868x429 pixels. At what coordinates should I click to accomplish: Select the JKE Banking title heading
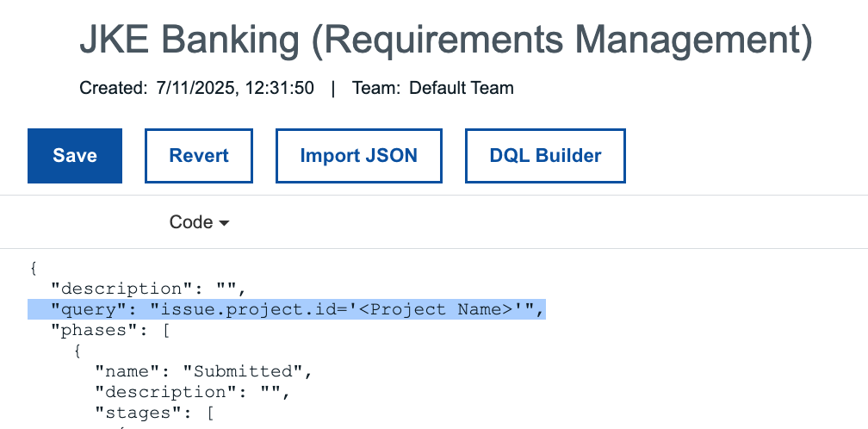tap(446, 40)
